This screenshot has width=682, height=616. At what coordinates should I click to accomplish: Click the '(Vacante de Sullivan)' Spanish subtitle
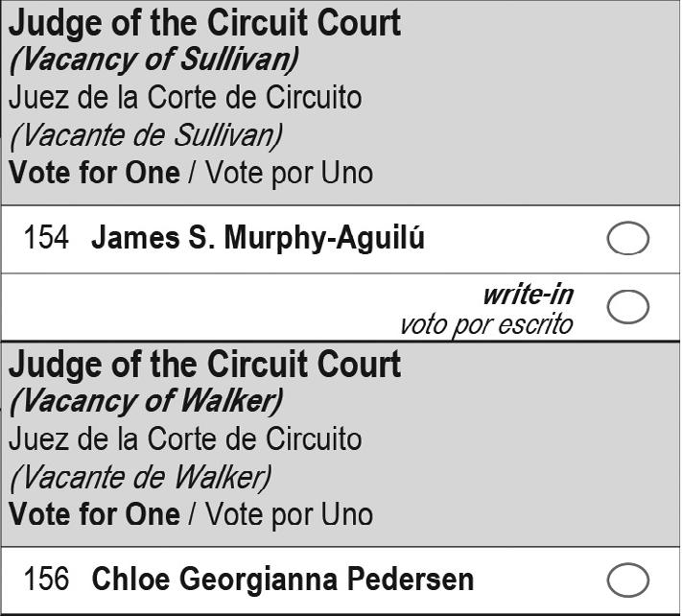pos(146,135)
